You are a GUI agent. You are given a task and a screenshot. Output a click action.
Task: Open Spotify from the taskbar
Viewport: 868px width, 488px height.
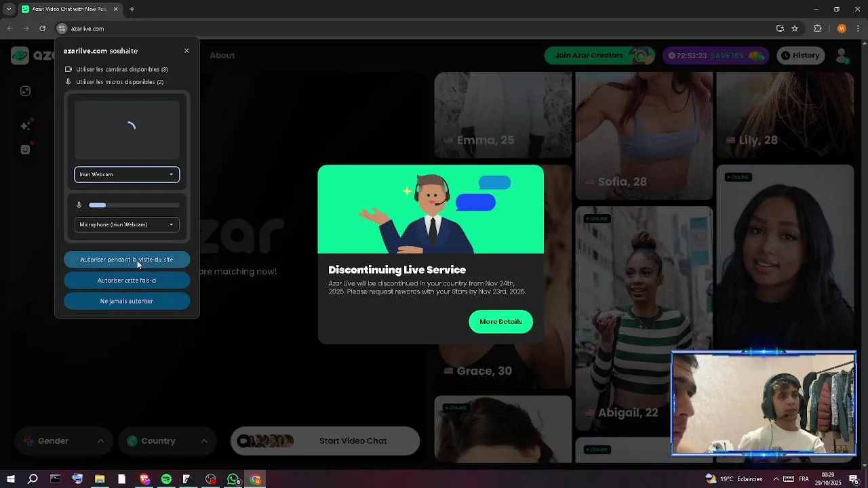166,479
